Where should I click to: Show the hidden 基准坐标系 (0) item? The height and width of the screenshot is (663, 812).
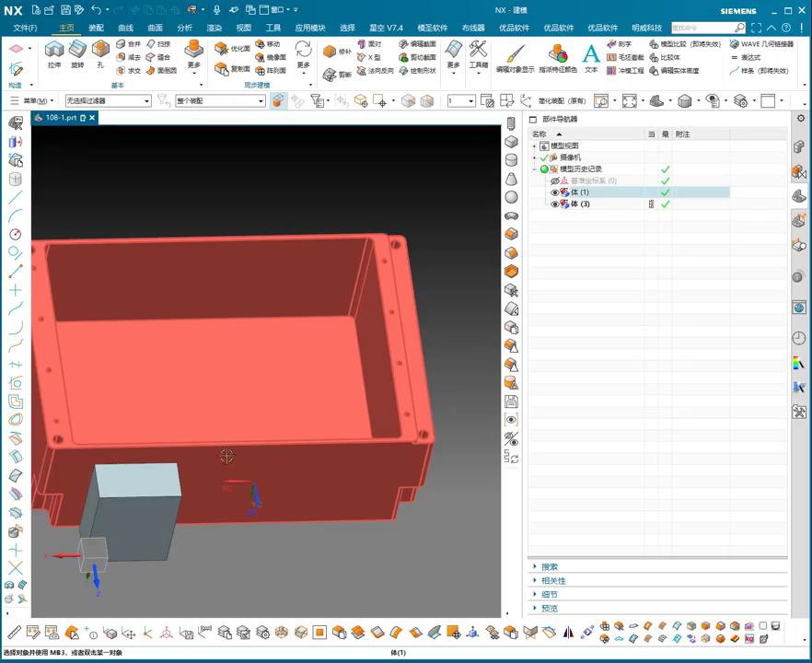coord(555,181)
